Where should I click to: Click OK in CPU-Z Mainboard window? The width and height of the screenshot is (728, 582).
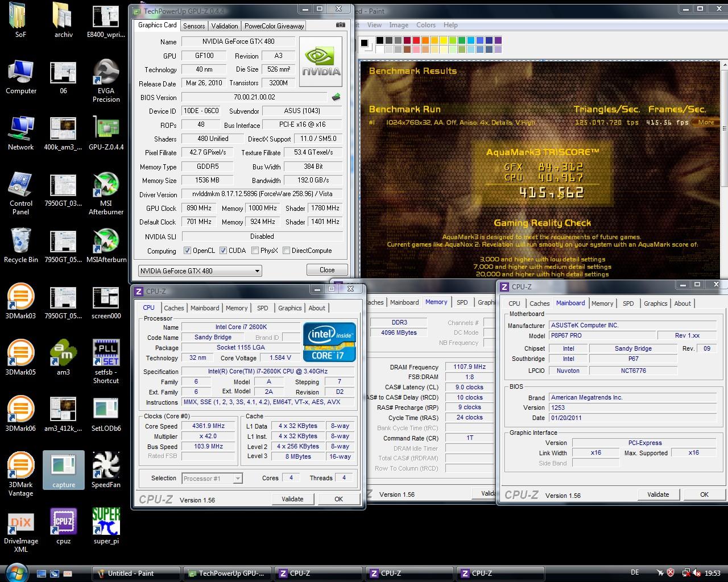point(704,494)
